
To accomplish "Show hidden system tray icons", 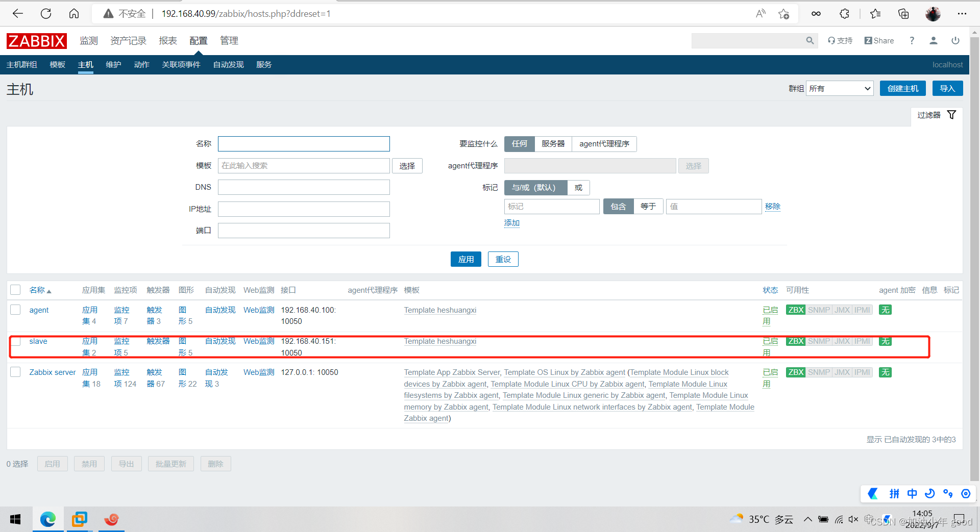I will pos(807,519).
